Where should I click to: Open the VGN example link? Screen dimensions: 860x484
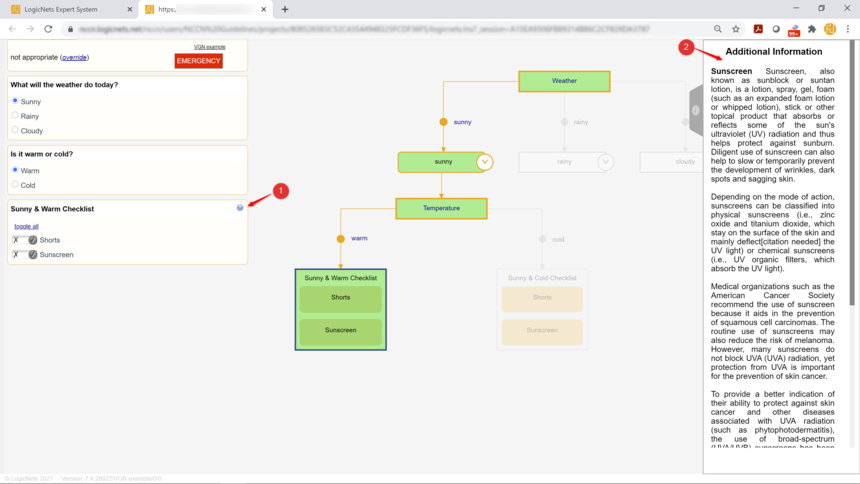[x=210, y=47]
